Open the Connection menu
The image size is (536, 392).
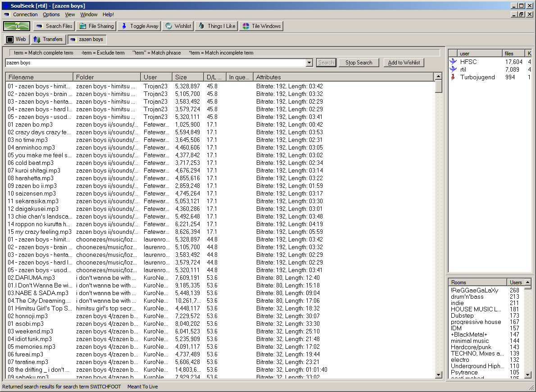(x=25, y=14)
